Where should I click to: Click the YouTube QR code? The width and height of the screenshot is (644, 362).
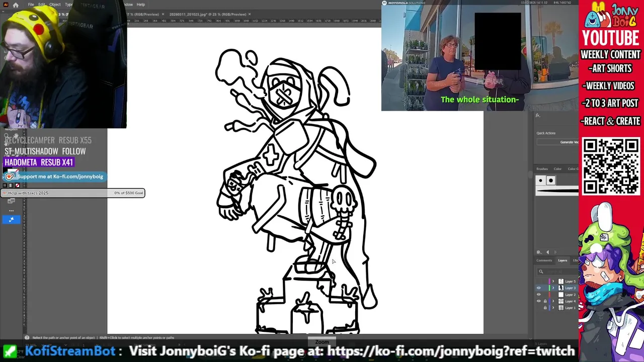(611, 166)
